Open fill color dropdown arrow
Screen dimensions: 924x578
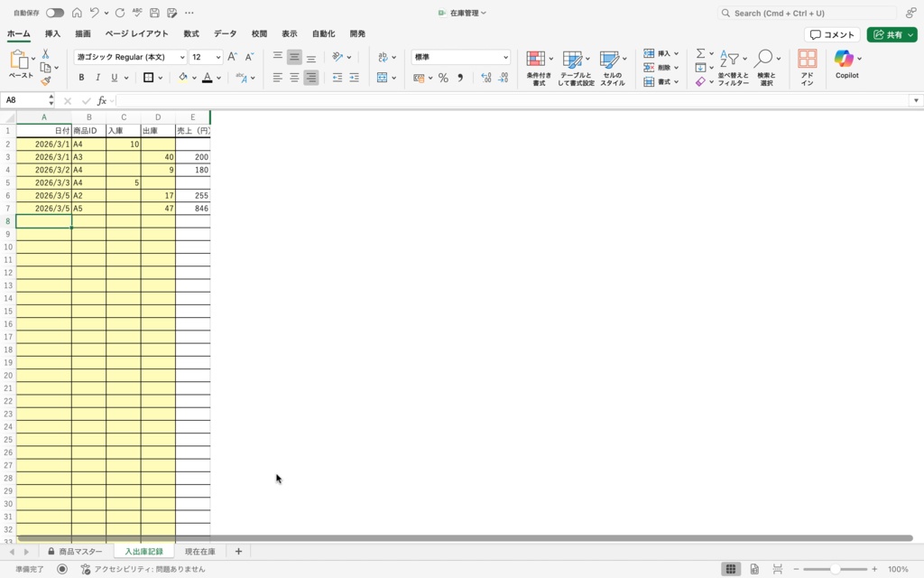194,78
